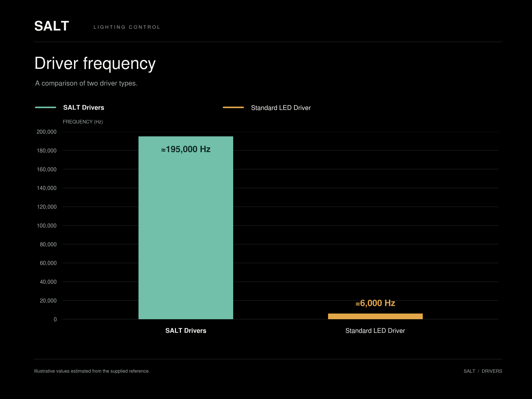Click the 140,000 axis tick label
The width and height of the screenshot is (532, 399).
coord(46,188)
